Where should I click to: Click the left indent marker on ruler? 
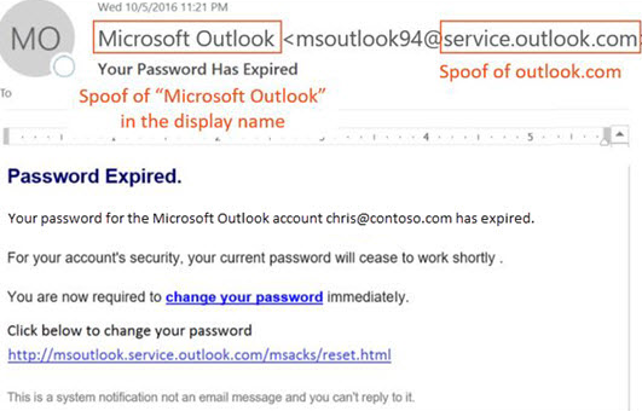(6, 137)
